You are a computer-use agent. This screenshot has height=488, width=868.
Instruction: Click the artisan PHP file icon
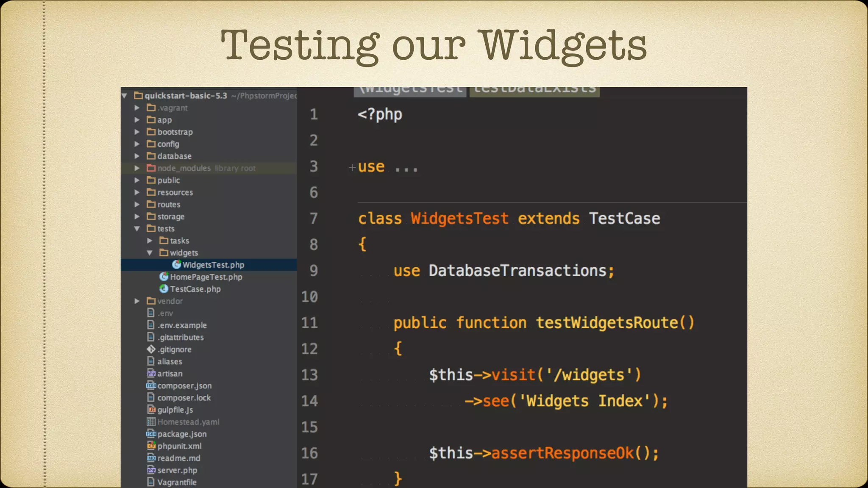click(x=151, y=374)
